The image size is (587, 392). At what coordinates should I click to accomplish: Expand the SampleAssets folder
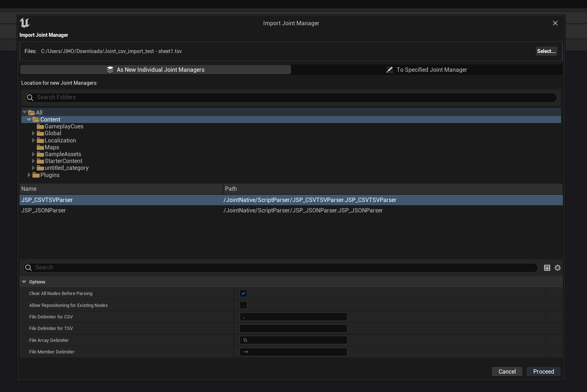click(x=34, y=154)
